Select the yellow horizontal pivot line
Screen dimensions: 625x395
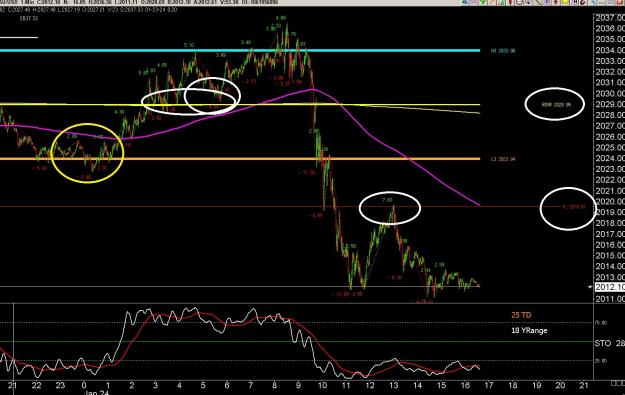tap(239, 105)
